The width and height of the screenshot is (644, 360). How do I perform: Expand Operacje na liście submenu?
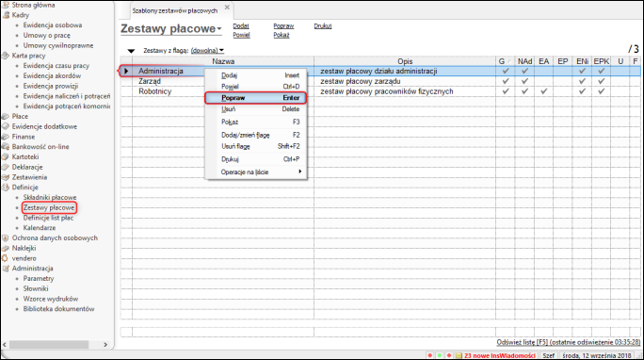(x=261, y=172)
